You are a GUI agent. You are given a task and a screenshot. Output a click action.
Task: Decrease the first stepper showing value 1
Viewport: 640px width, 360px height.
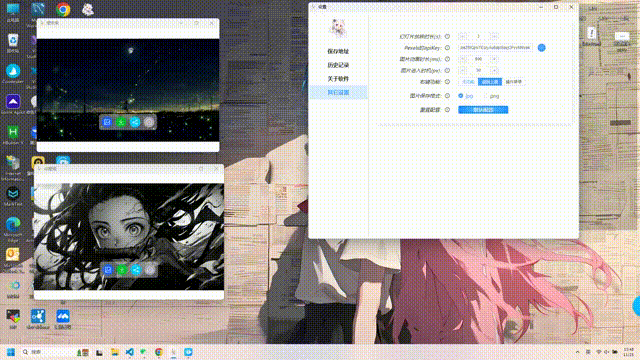pos(462,36)
